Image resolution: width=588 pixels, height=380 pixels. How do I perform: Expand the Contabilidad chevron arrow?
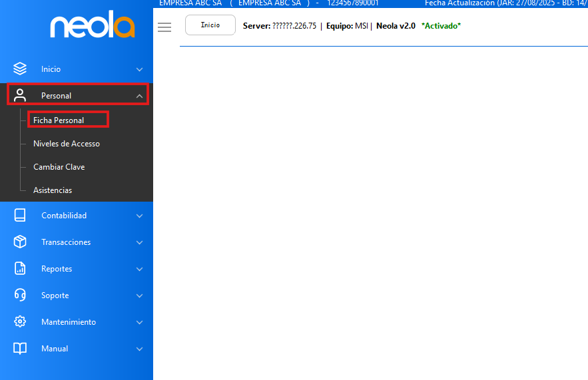coord(139,216)
